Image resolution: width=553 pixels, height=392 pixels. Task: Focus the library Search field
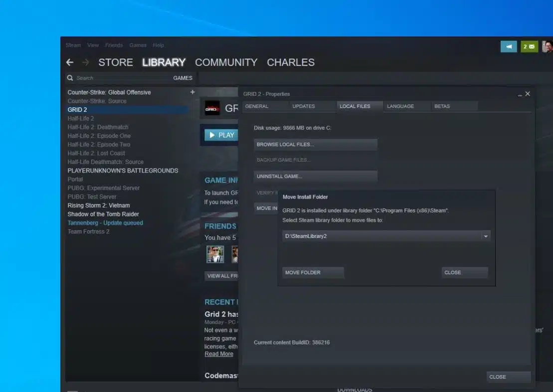tap(124, 78)
